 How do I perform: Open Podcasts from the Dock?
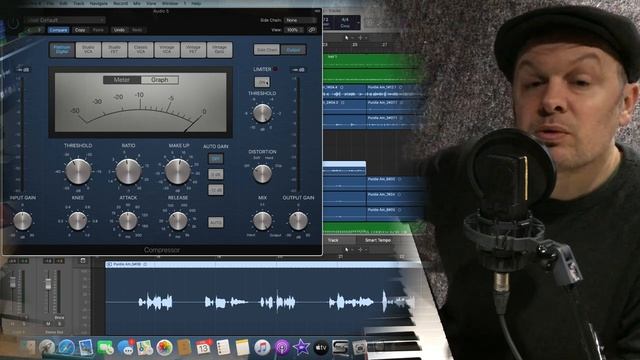click(x=282, y=347)
